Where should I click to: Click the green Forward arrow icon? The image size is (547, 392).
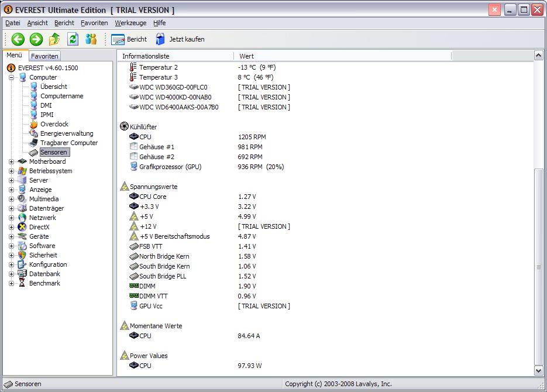(36, 39)
